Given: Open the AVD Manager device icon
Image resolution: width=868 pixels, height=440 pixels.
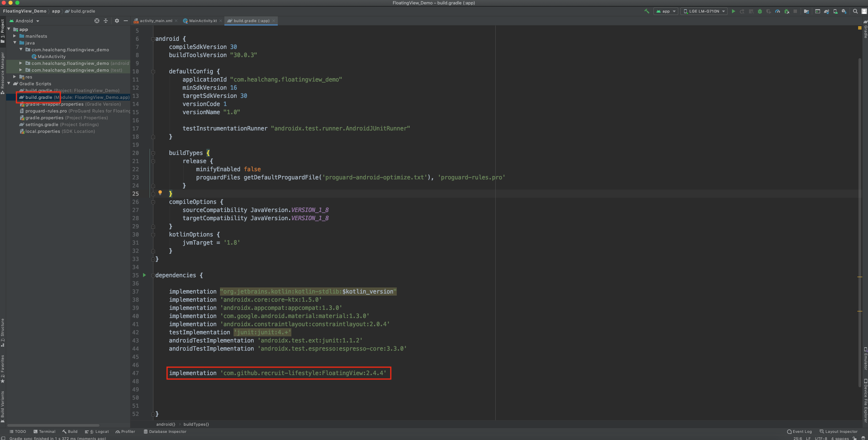Looking at the screenshot, I should coord(835,11).
